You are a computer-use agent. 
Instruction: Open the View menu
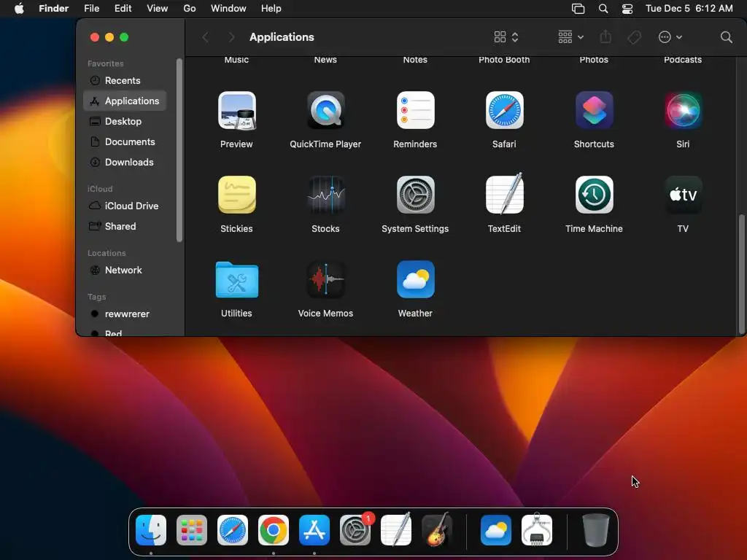pyautogui.click(x=158, y=9)
